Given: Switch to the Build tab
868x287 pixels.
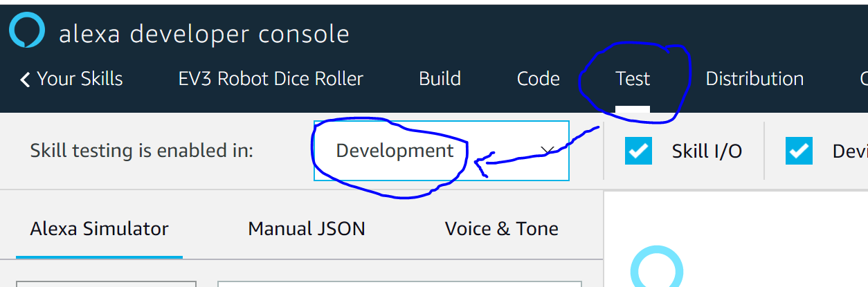Looking at the screenshot, I should (440, 79).
